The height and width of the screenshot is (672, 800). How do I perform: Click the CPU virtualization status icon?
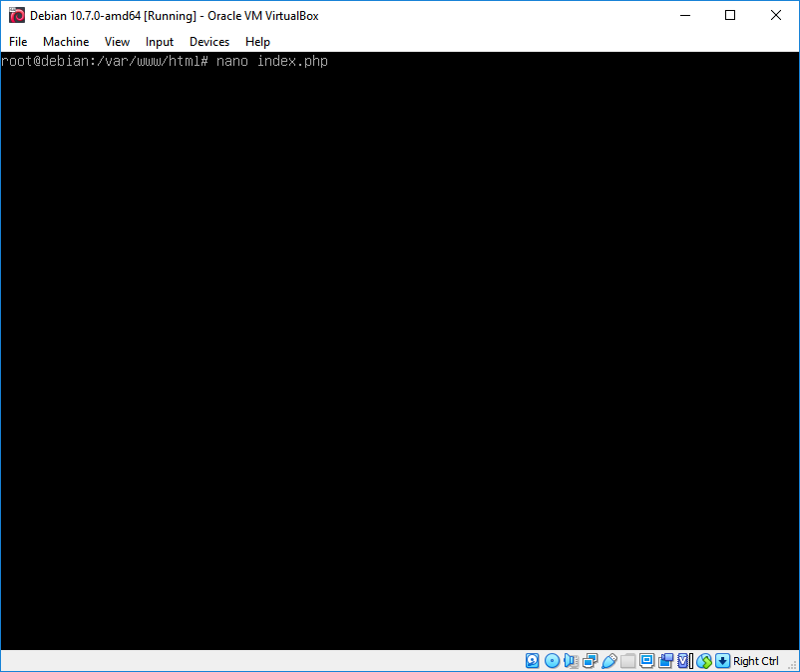pos(685,661)
